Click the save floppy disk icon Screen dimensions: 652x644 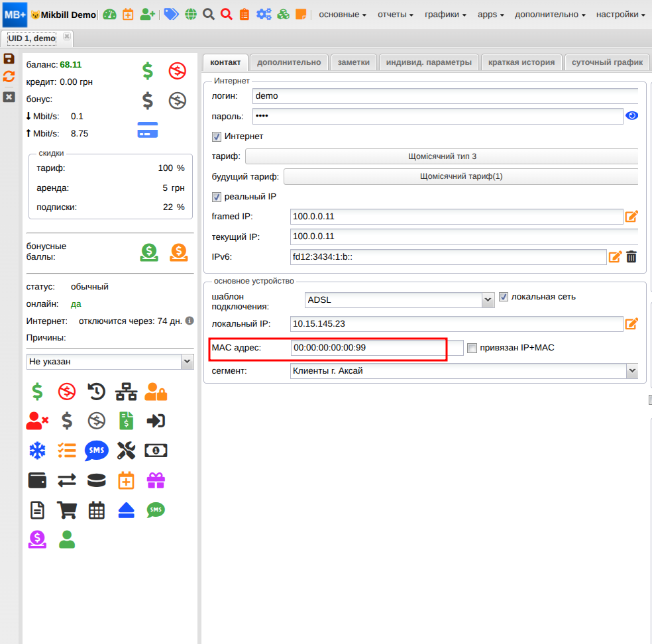[9, 58]
